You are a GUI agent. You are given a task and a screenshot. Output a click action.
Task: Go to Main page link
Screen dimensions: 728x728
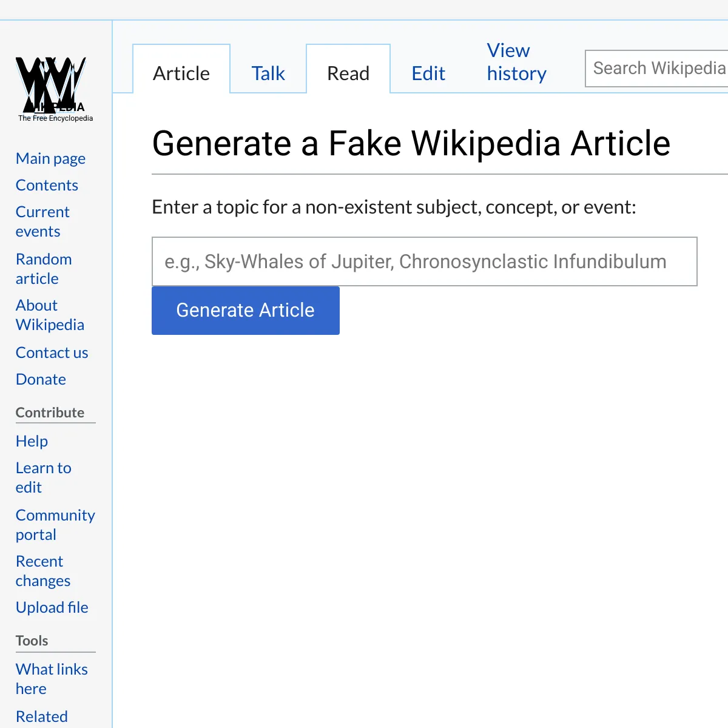[50, 158]
